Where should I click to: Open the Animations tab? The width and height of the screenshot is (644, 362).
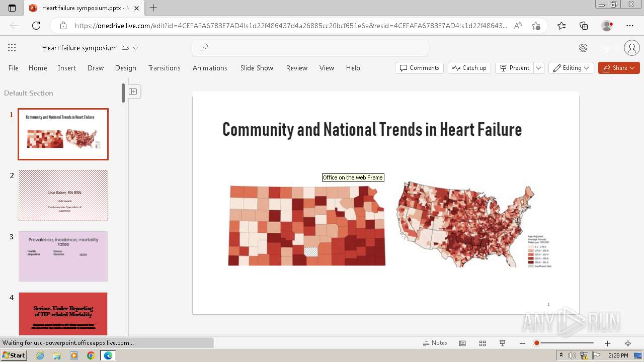pos(210,68)
